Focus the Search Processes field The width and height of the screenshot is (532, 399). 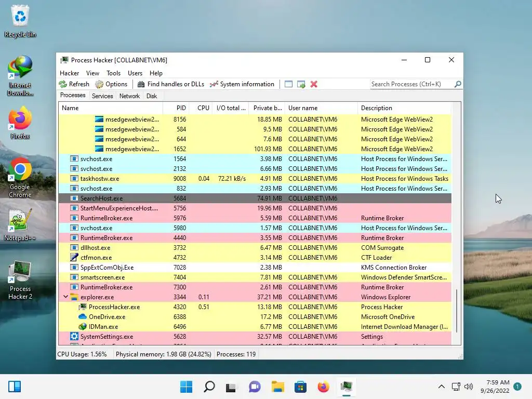[412, 84]
